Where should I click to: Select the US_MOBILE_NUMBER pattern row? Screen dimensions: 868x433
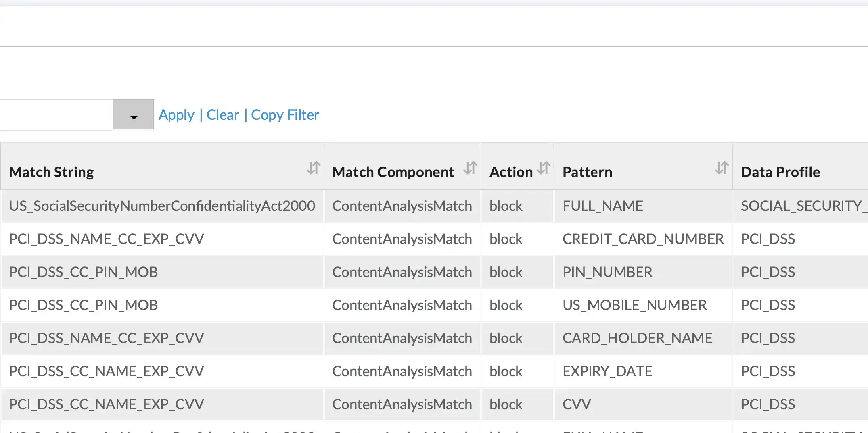[x=634, y=305]
